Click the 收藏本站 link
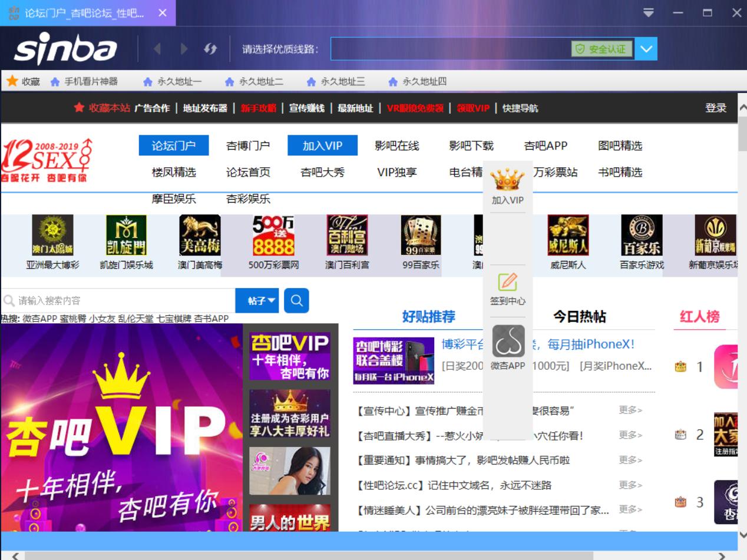Image resolution: width=747 pixels, height=560 pixels. point(102,108)
